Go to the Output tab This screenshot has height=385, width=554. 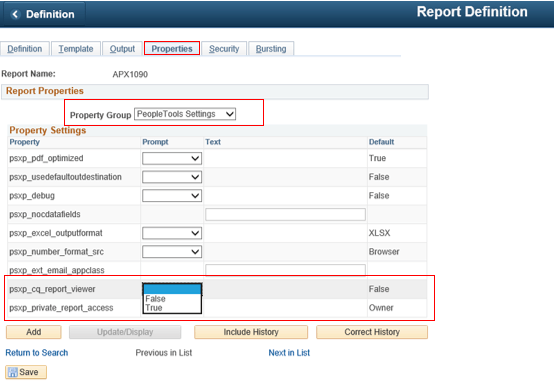tap(122, 49)
